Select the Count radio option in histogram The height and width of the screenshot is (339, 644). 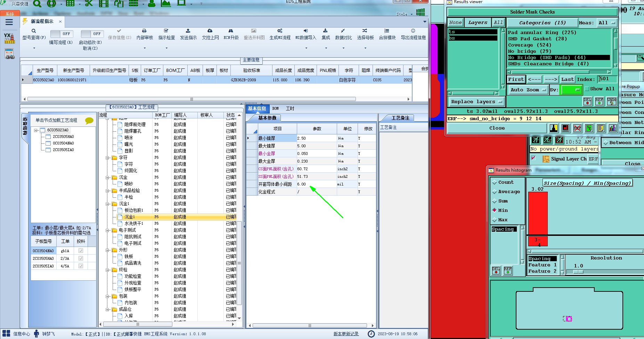click(495, 182)
